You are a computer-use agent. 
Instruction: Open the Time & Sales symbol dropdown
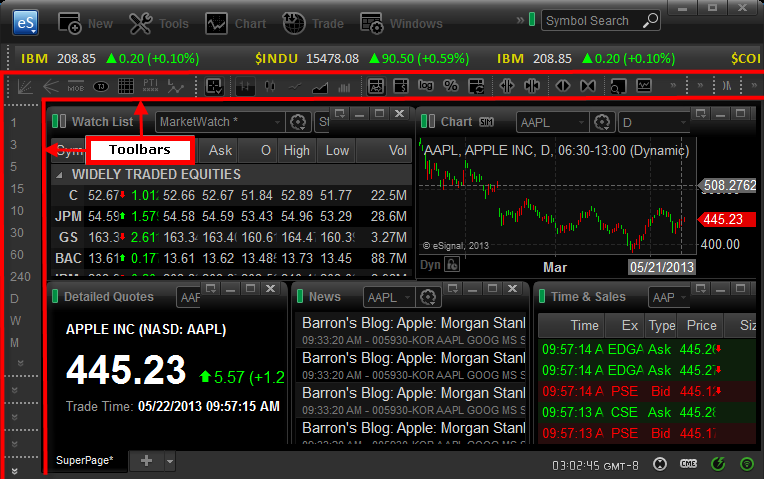pos(683,297)
